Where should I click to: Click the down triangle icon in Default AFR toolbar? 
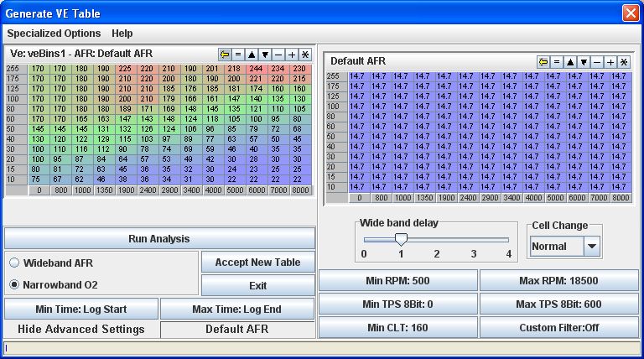pyautogui.click(x=584, y=61)
